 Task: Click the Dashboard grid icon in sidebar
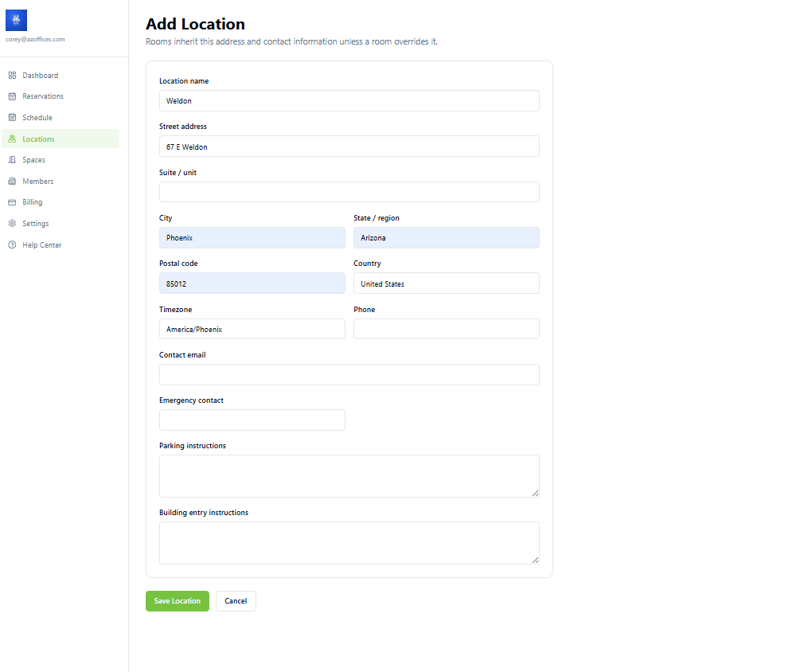click(12, 75)
